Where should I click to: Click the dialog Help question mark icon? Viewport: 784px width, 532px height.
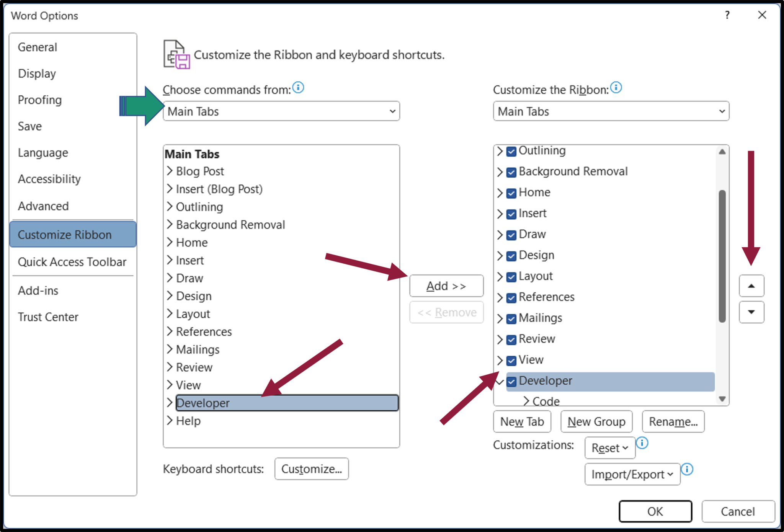727,15
